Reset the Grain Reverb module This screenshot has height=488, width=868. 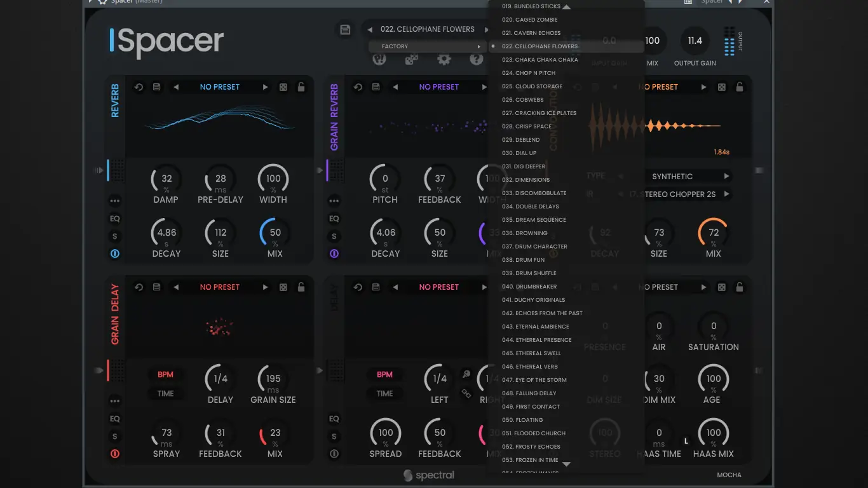[358, 87]
